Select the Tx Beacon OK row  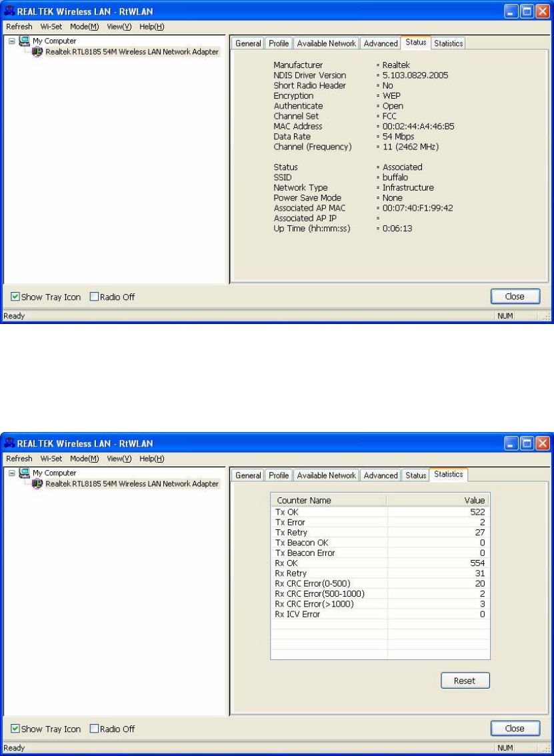[x=380, y=543]
